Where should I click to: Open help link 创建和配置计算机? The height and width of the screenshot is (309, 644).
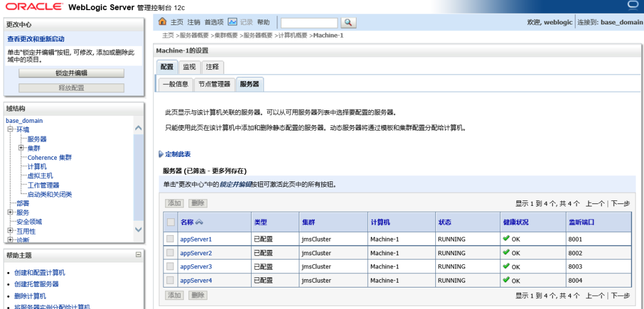coord(39,273)
